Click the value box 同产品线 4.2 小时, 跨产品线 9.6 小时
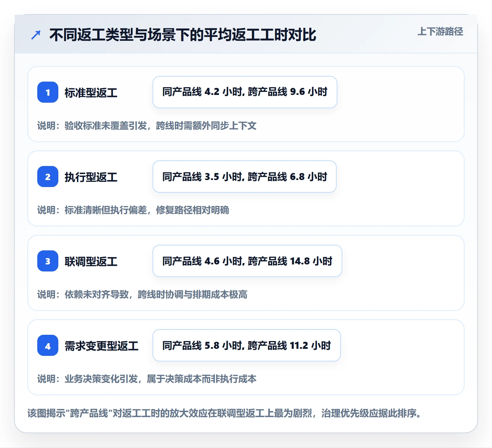This screenshot has height=448, width=492. tap(245, 92)
